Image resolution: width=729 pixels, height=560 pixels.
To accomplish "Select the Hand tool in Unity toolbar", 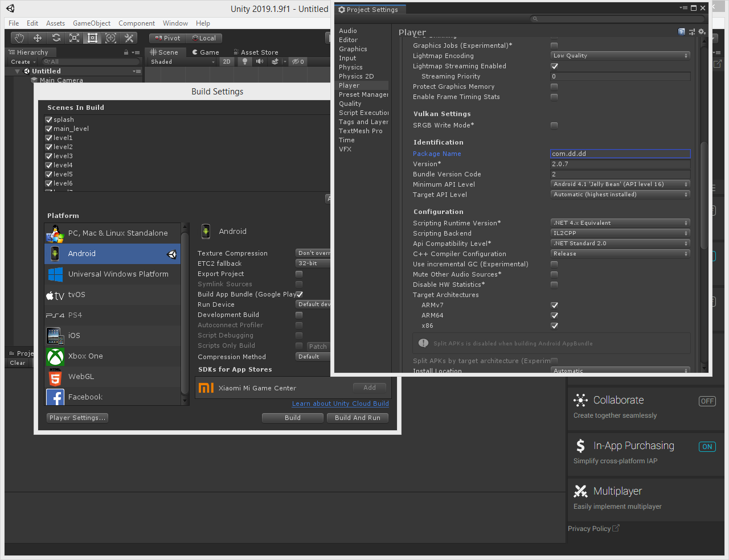I will [x=19, y=38].
